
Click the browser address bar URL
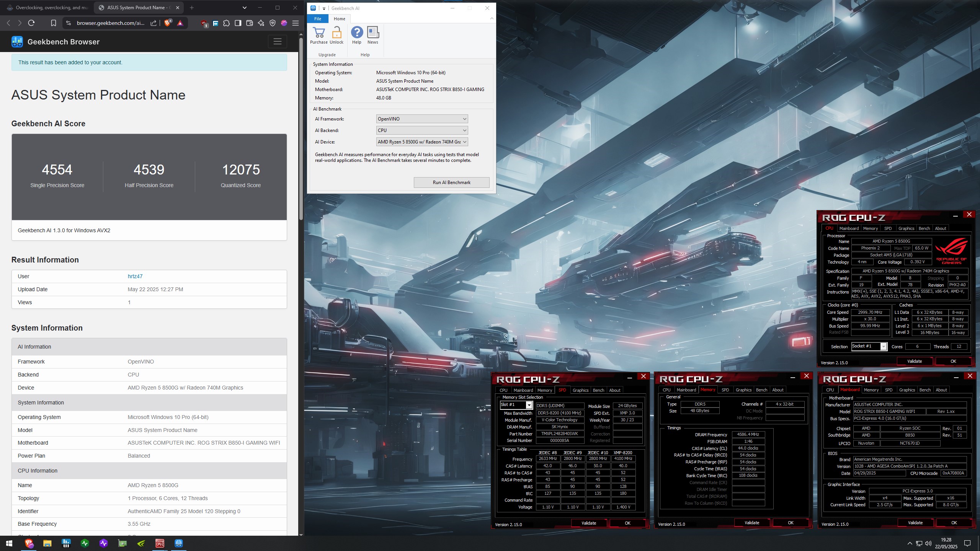pos(111,23)
